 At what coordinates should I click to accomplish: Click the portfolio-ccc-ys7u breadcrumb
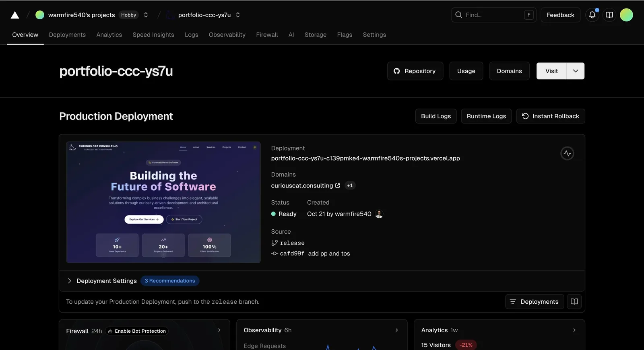[204, 15]
